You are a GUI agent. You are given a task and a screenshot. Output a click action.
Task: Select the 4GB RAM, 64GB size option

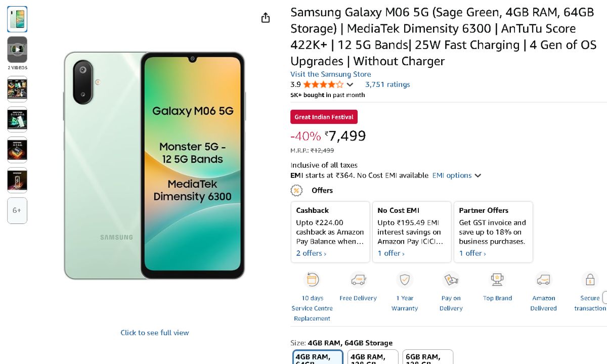pos(318,357)
